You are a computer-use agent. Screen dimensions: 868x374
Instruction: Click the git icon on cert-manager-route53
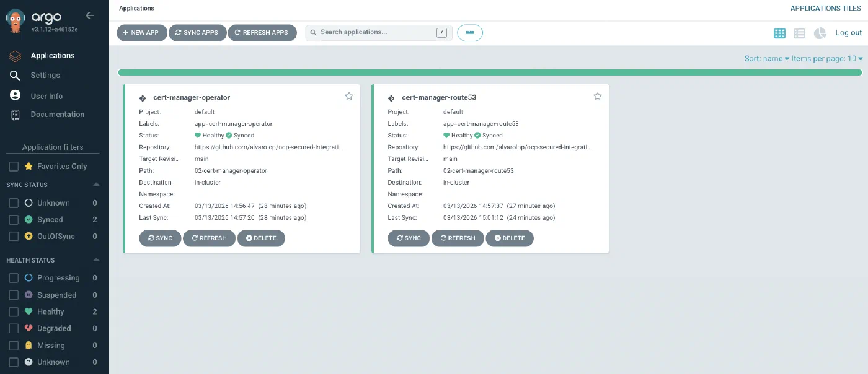[391, 98]
